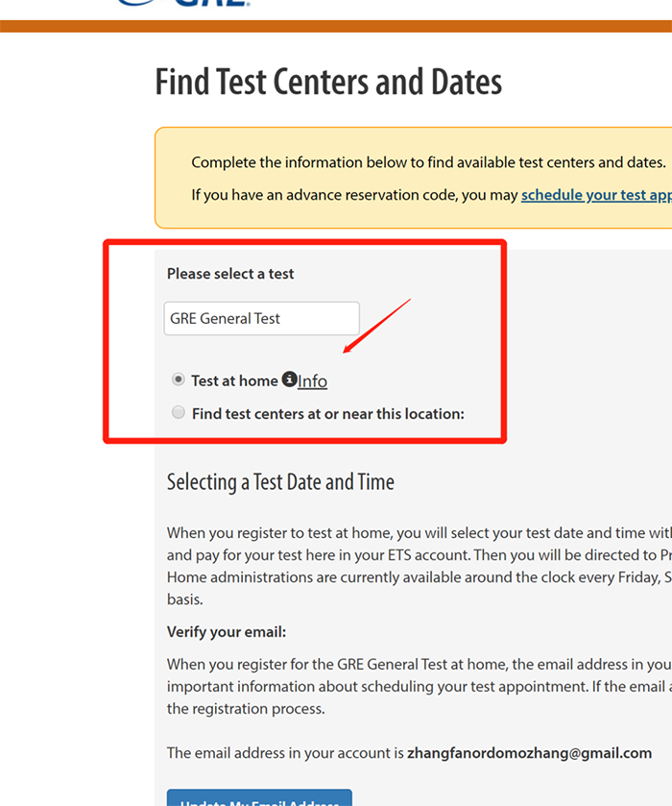Click the orange header divider bar

[x=336, y=26]
